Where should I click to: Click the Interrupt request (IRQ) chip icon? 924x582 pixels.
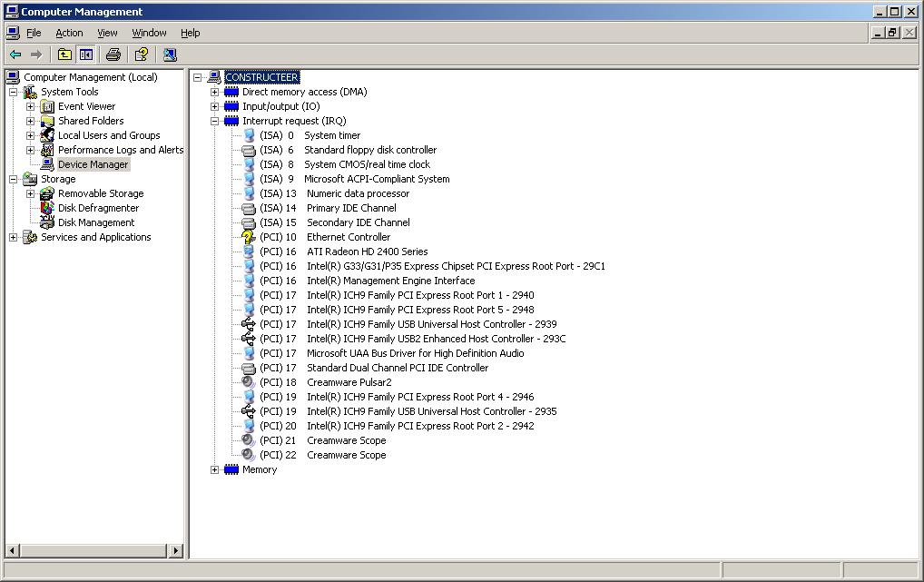231,121
